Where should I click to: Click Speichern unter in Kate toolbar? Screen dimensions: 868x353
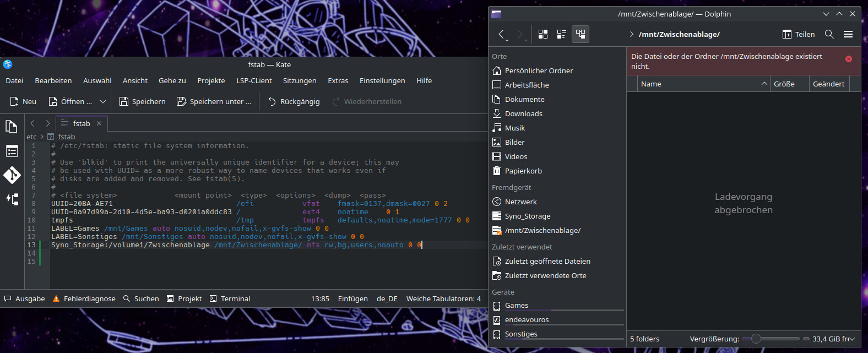tap(214, 101)
